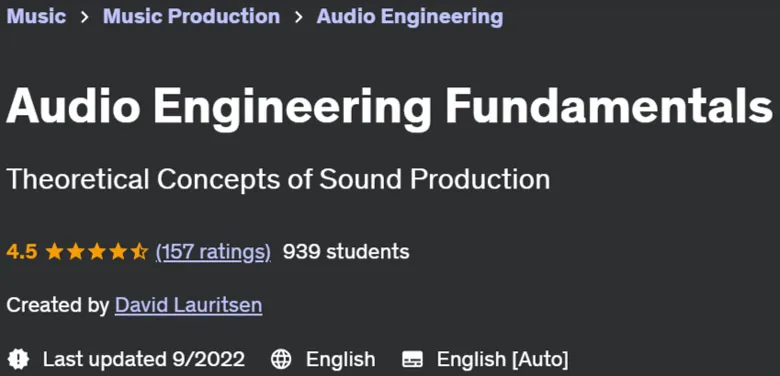Open the Music breadcrumb category
Image resolution: width=780 pixels, height=376 pixels.
point(36,16)
